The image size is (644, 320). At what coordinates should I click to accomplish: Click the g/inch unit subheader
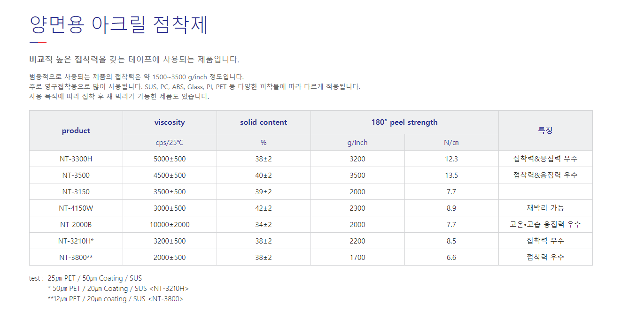[357, 143]
